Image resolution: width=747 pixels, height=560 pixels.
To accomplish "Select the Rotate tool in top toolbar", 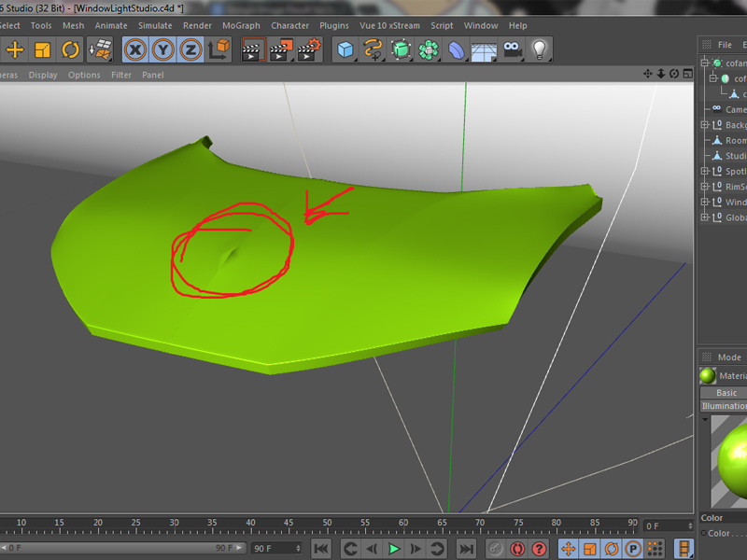I will pyautogui.click(x=71, y=49).
